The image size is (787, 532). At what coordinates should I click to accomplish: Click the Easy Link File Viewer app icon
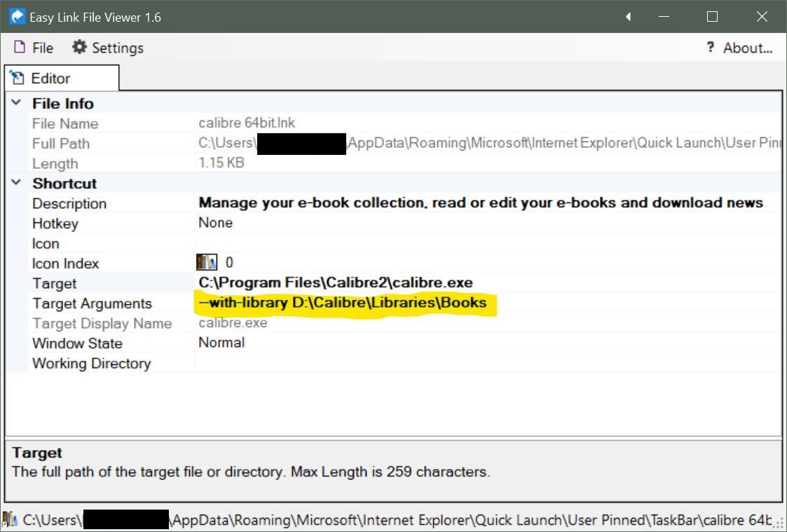point(17,16)
